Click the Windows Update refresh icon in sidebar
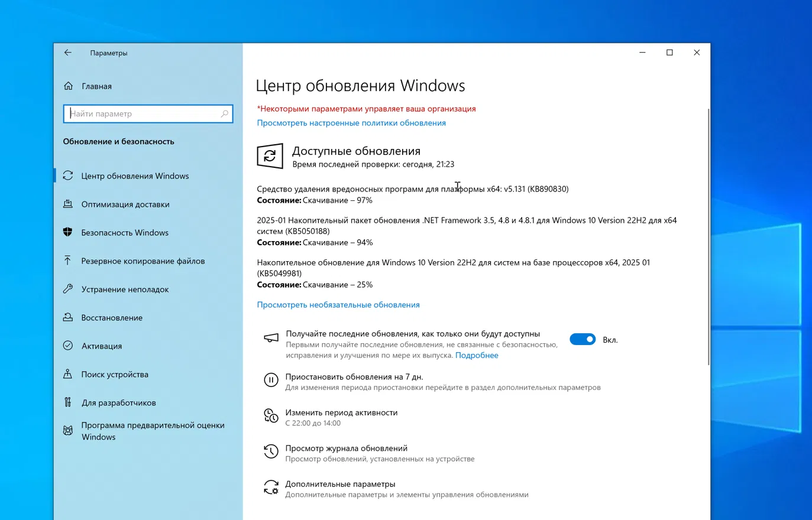The height and width of the screenshot is (520, 812). pos(68,175)
